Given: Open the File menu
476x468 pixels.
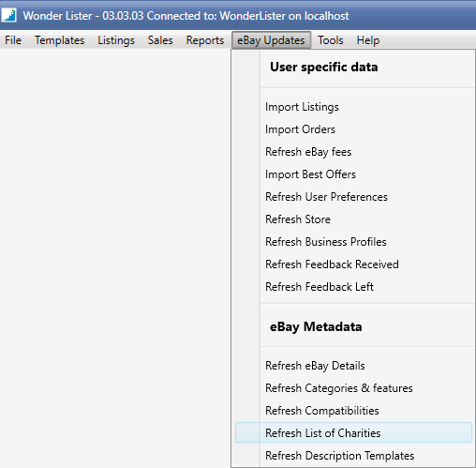Looking at the screenshot, I should tap(13, 40).
